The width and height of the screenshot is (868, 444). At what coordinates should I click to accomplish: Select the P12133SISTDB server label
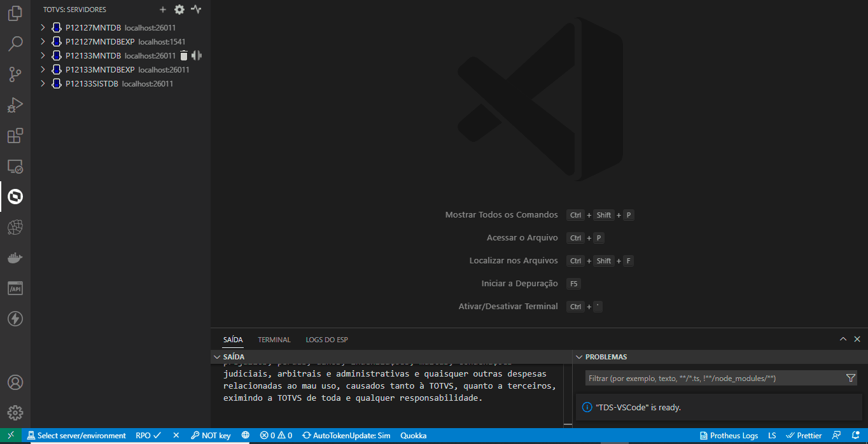click(92, 83)
